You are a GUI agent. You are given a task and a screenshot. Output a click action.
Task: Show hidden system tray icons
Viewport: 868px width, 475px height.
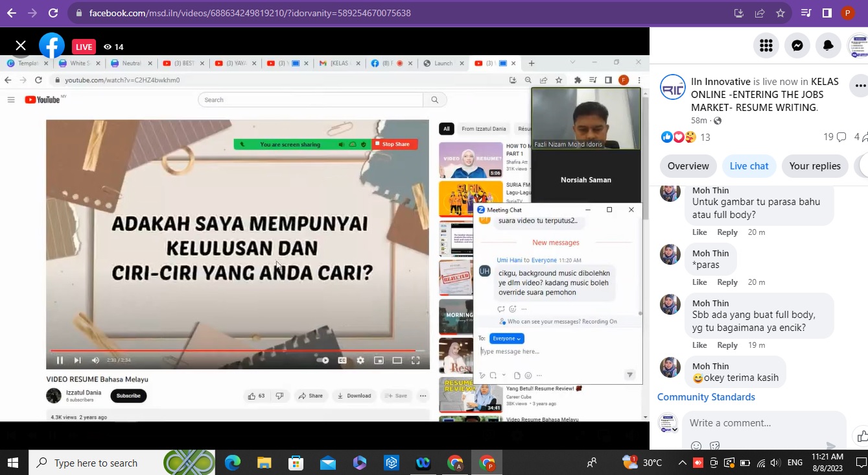coord(682,463)
